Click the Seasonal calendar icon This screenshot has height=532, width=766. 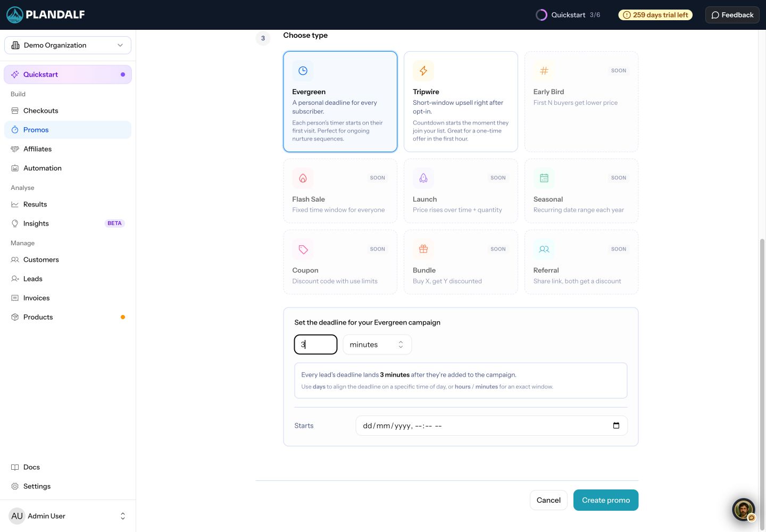tap(544, 178)
